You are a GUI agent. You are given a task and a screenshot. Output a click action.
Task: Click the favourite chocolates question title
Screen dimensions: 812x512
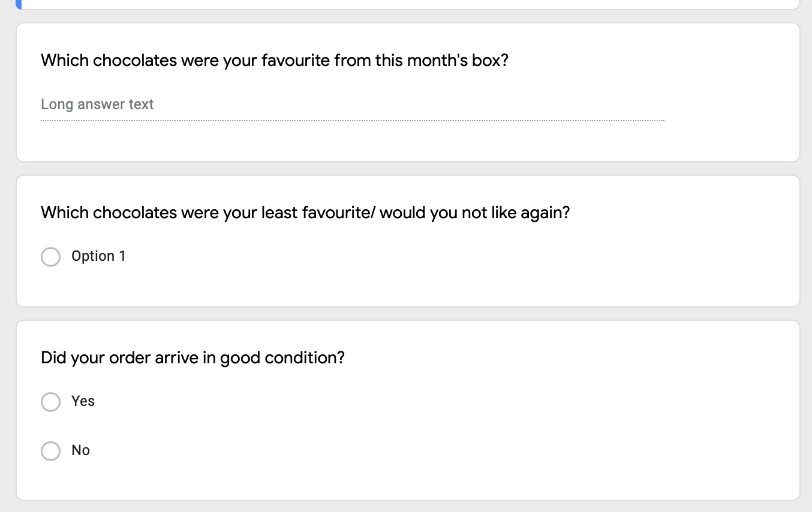(x=274, y=61)
